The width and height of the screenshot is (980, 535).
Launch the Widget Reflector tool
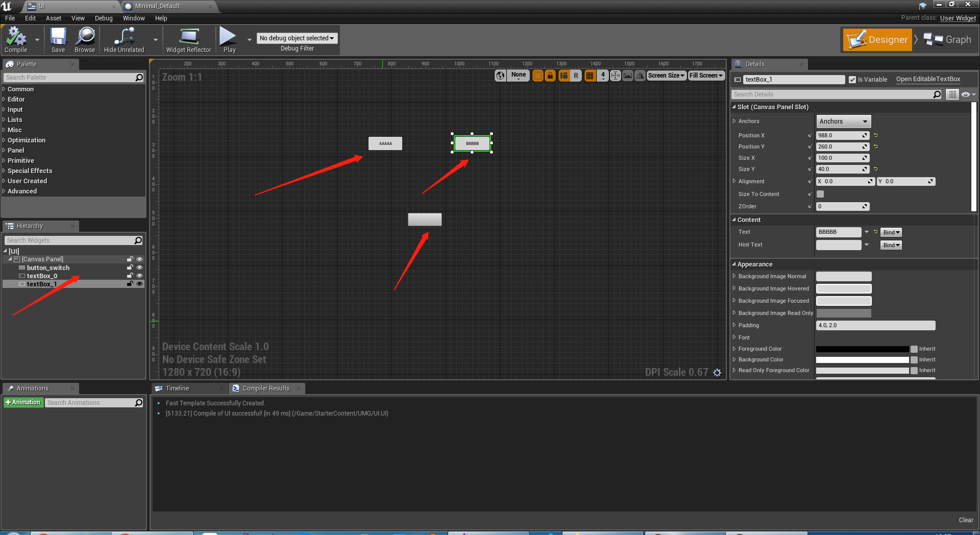pos(188,39)
